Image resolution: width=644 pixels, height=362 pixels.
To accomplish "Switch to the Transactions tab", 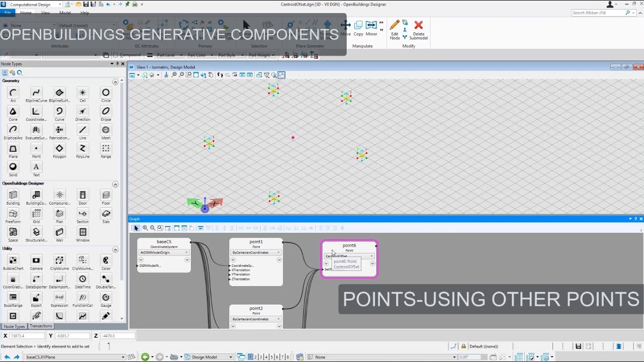I will (x=41, y=326).
